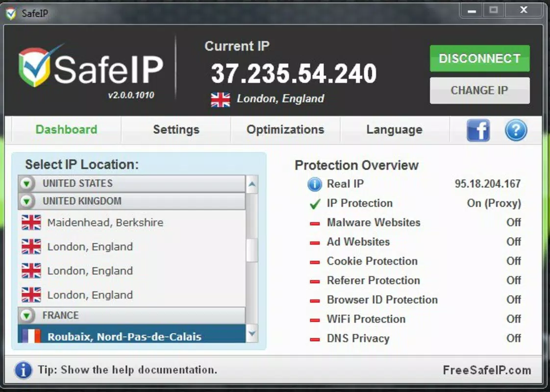Viewport: 550px width, 392px height.
Task: Click the info icon beside Real IP
Action: coord(314,184)
